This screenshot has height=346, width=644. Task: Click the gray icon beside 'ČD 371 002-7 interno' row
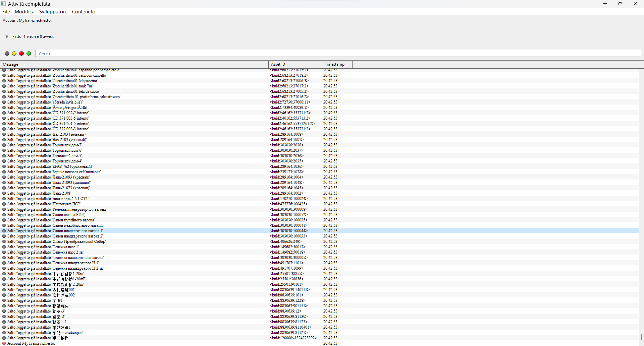(x=4, y=113)
